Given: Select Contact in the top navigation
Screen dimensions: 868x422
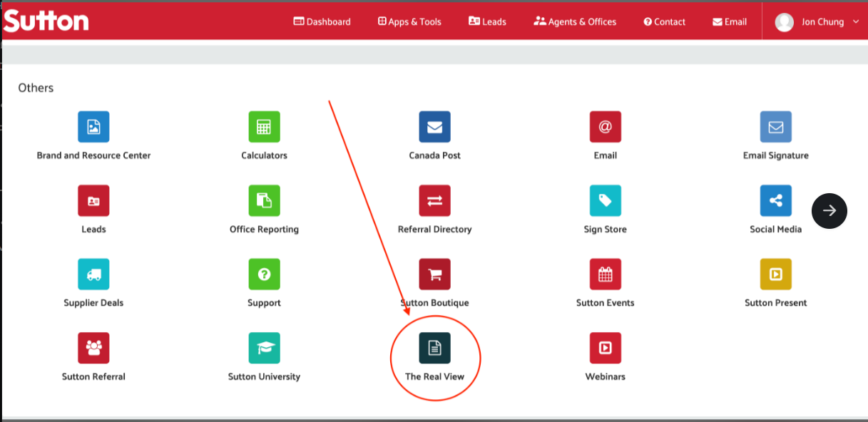Looking at the screenshot, I should coord(665,22).
